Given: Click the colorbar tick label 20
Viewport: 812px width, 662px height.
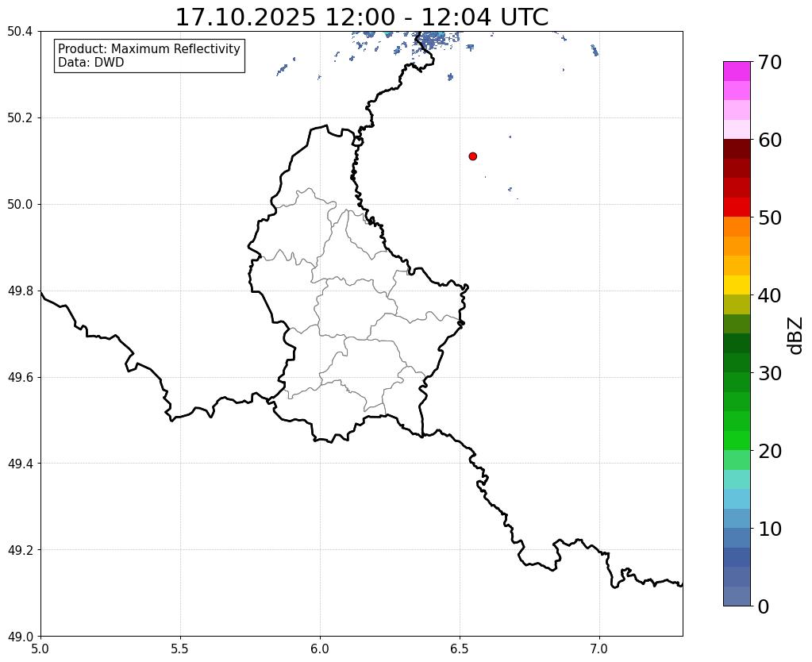Looking at the screenshot, I should pos(770,451).
